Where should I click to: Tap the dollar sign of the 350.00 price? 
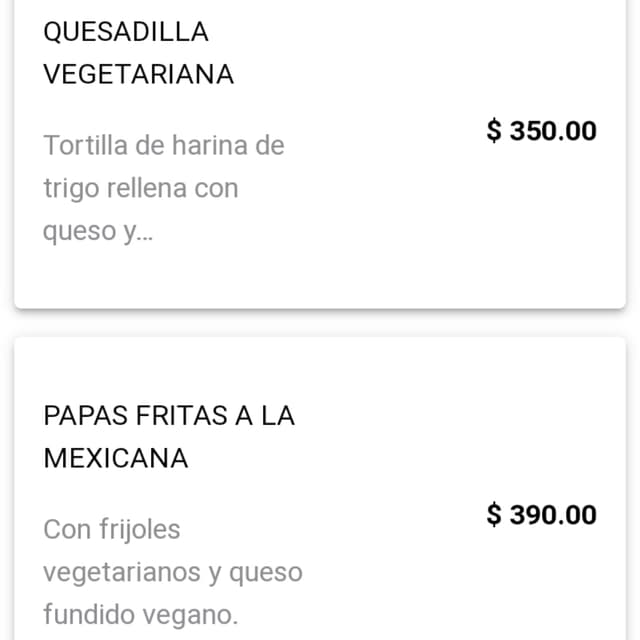click(494, 131)
